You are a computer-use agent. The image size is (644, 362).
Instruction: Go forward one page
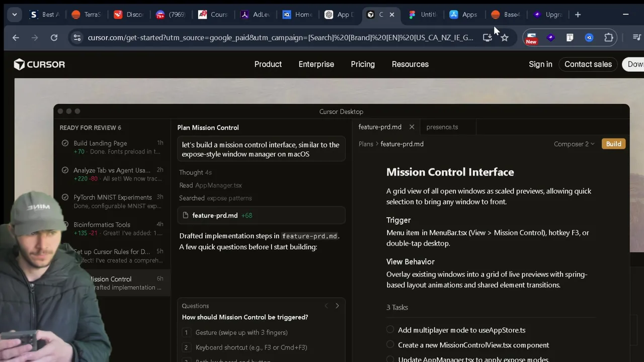[35, 38]
